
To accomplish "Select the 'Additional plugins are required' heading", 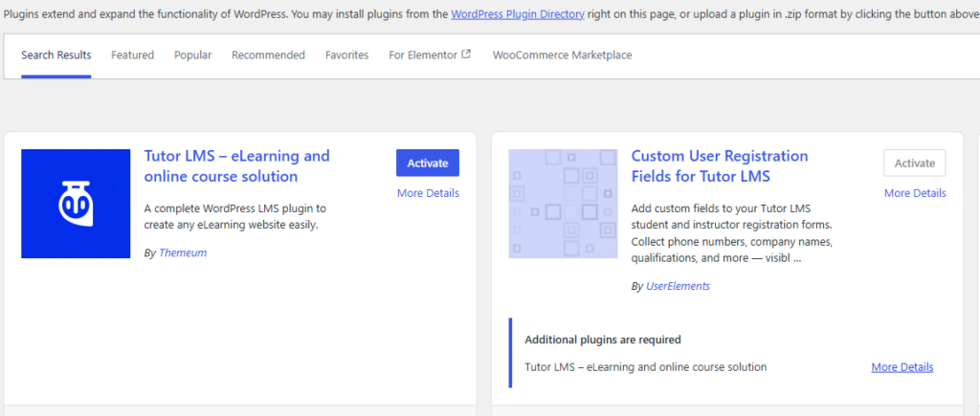I will click(x=603, y=339).
